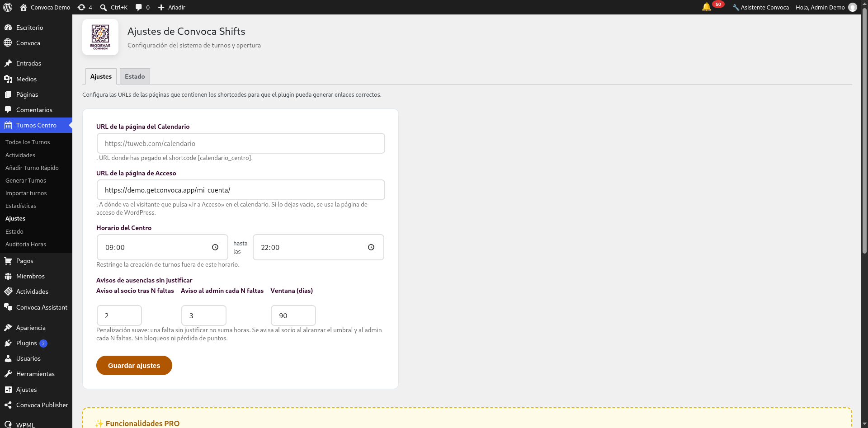Image resolution: width=868 pixels, height=428 pixels.
Task: Click the Convoca globe icon in the sidebar
Action: pyautogui.click(x=8, y=43)
